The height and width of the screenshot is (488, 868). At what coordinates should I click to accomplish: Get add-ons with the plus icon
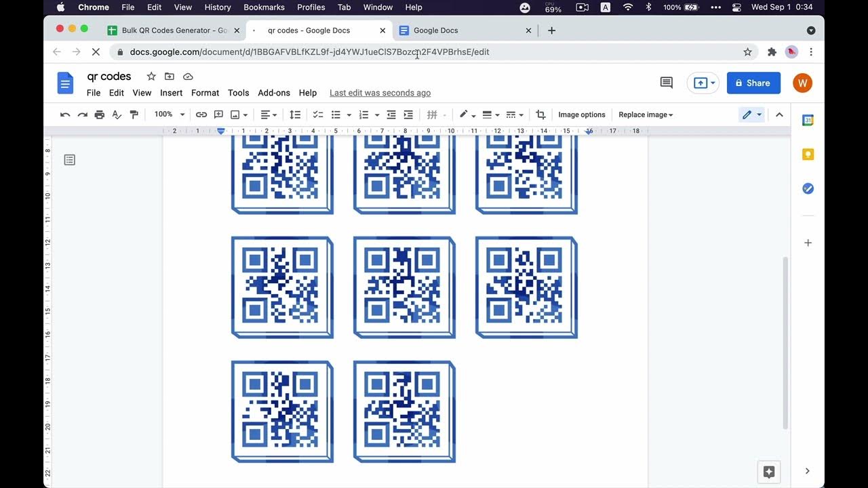point(808,243)
